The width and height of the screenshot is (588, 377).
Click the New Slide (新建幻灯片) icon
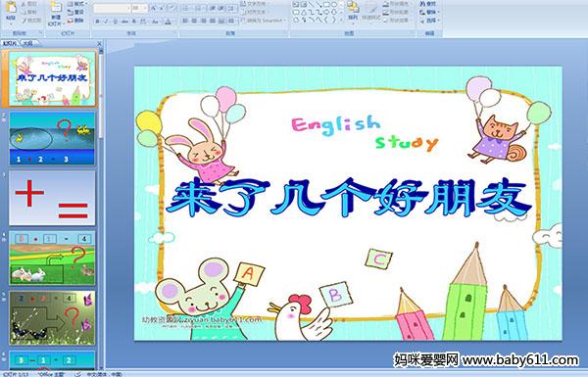56,8
